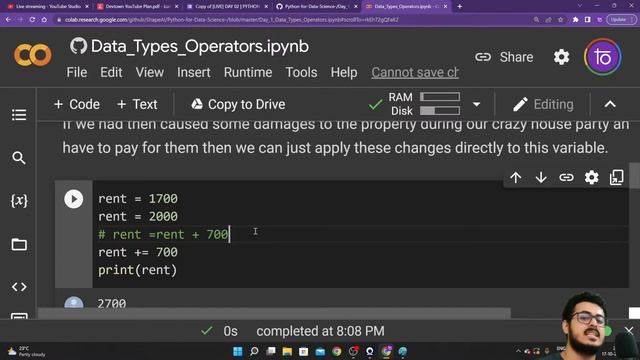Open Google Chrome from taskbar
The image size is (640, 360).
337,351
